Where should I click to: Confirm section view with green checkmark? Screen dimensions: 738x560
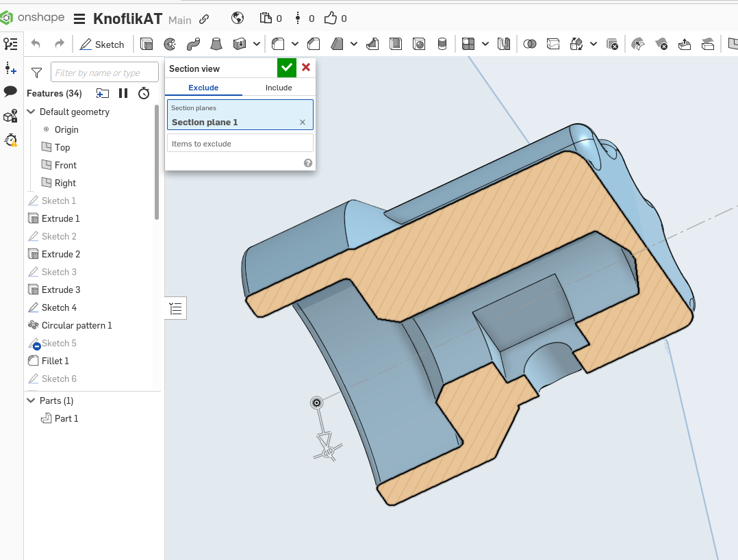(x=287, y=68)
